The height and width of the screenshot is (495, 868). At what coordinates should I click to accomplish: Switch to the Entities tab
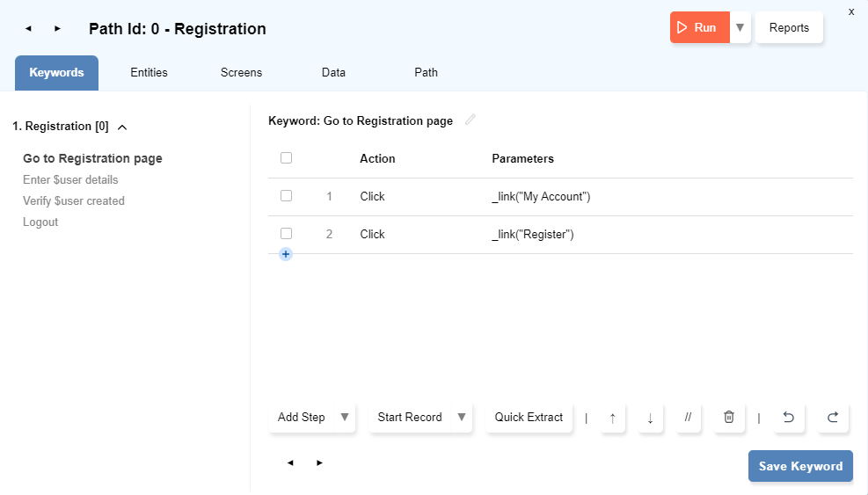coord(149,73)
